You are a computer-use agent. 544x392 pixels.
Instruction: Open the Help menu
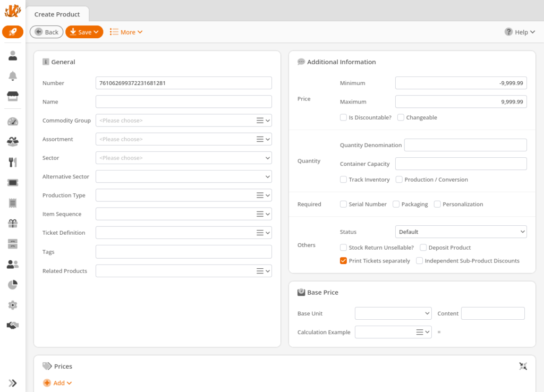point(520,32)
